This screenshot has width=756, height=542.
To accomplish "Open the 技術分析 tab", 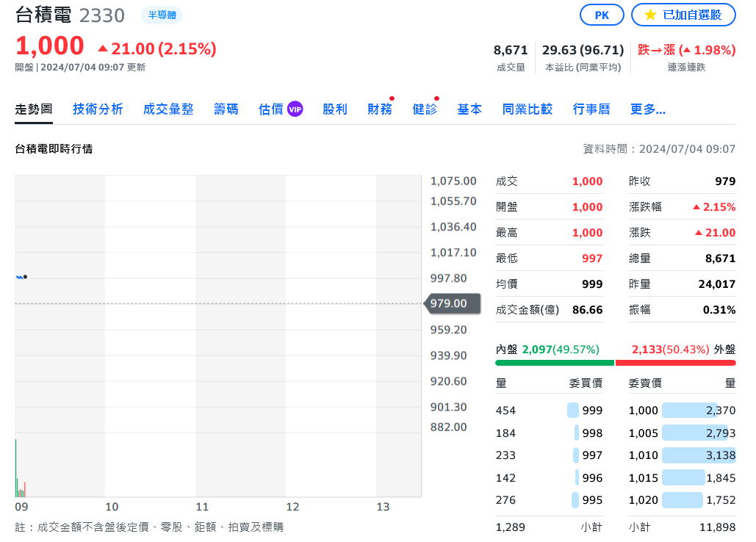I will click(x=98, y=109).
